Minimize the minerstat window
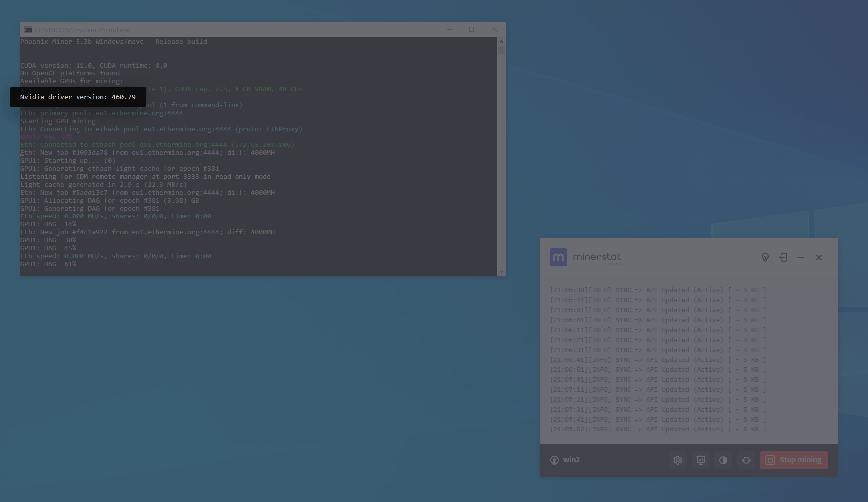This screenshot has width=868, height=502. pyautogui.click(x=801, y=257)
